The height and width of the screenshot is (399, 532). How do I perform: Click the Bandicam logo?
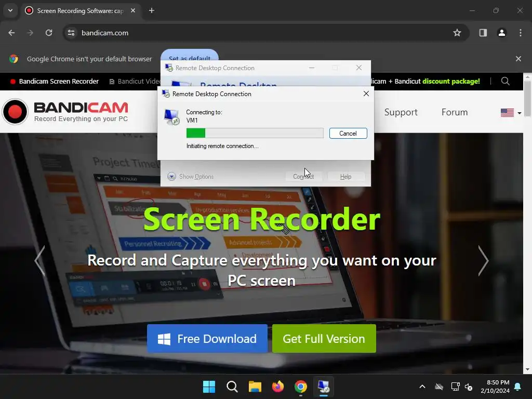[65, 112]
